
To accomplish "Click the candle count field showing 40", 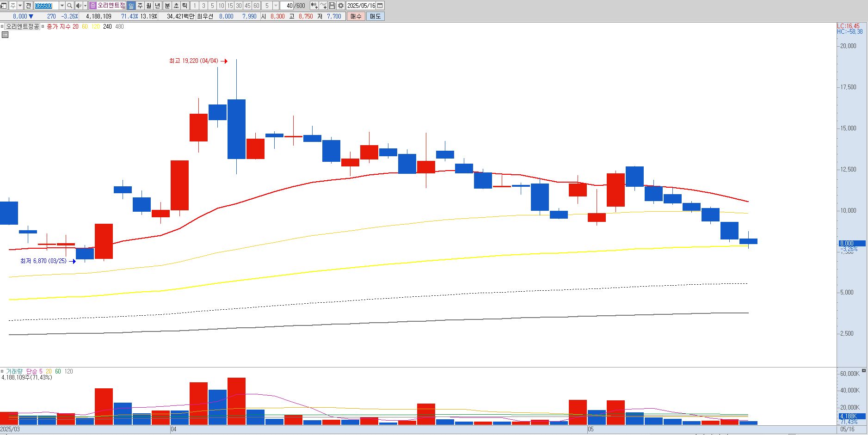I will [286, 6].
